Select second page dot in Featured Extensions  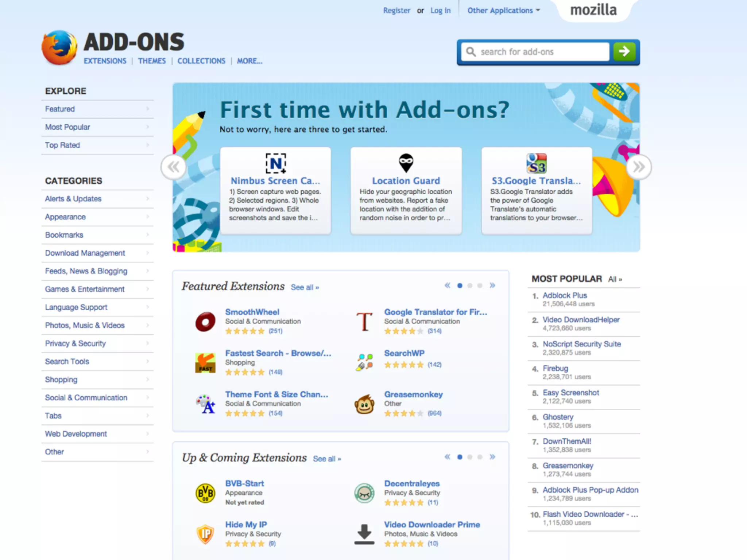click(x=470, y=286)
